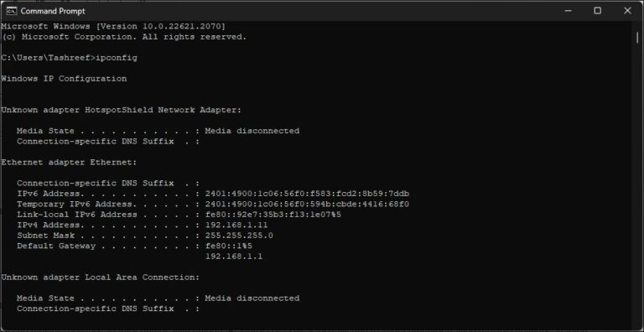Click the vertical scrollbar thumb
Screen dimensions: 644x332
637,37
